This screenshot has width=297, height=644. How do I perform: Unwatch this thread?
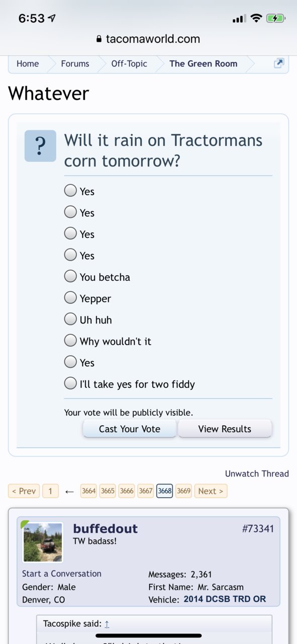[257, 473]
